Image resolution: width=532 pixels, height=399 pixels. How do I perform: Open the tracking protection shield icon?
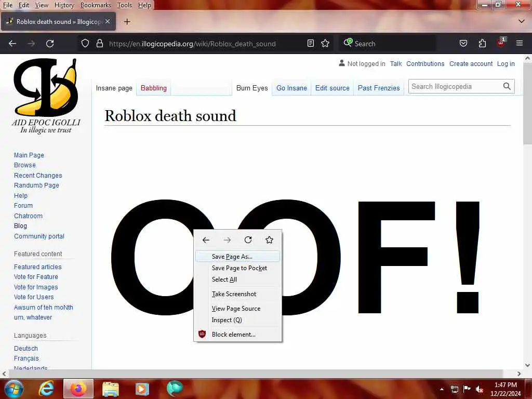85,44
